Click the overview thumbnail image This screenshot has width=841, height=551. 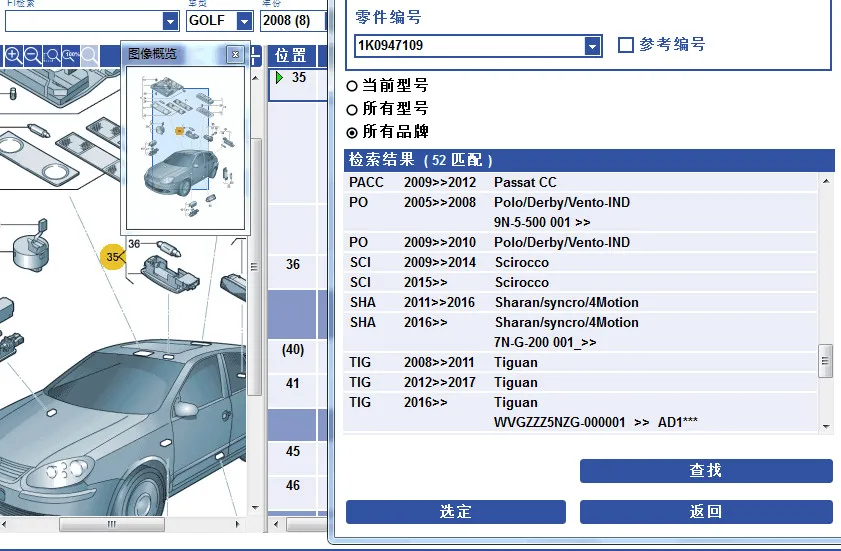pyautogui.click(x=185, y=148)
